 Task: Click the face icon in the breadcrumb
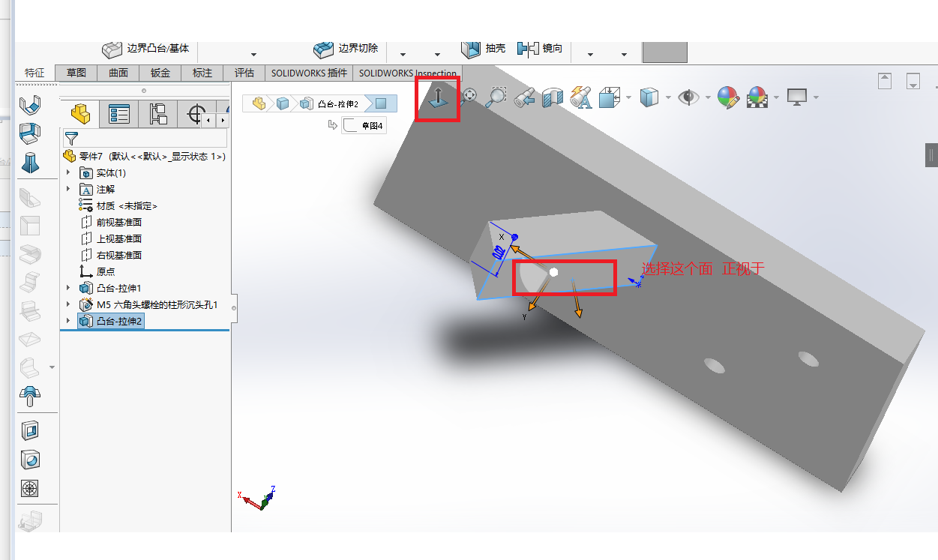coord(381,103)
